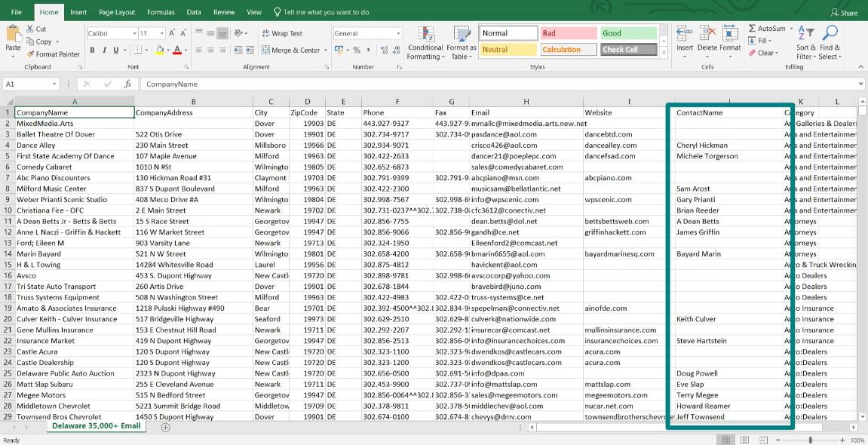The width and height of the screenshot is (868, 445).
Task: Toggle Italic formatting
Action: [104, 51]
